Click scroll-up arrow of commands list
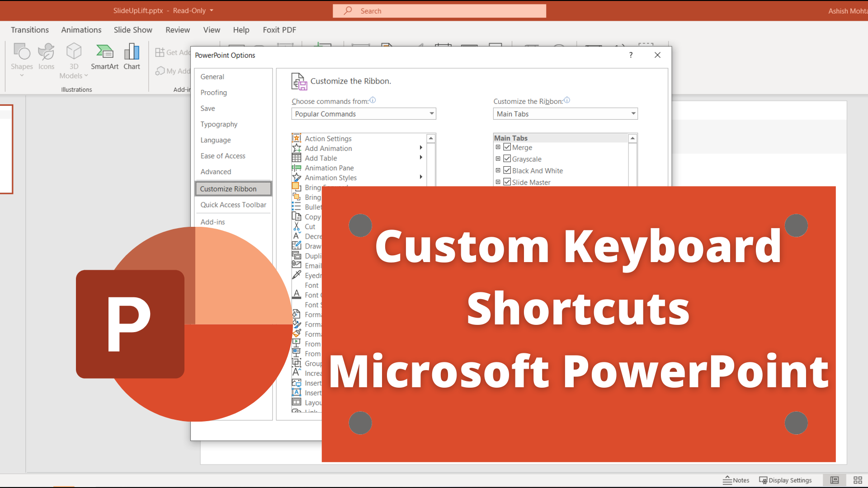Screen dimensions: 868x488 [x=431, y=138]
